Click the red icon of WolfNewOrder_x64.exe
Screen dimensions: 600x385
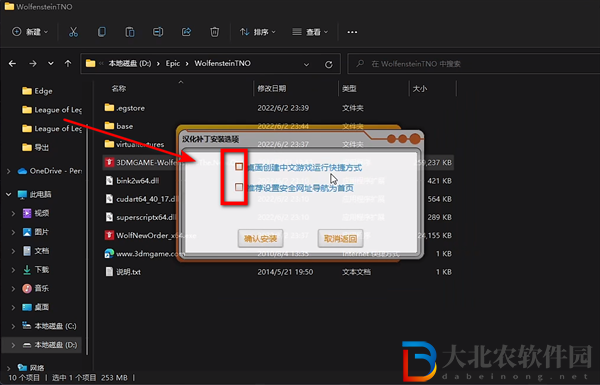tap(109, 235)
